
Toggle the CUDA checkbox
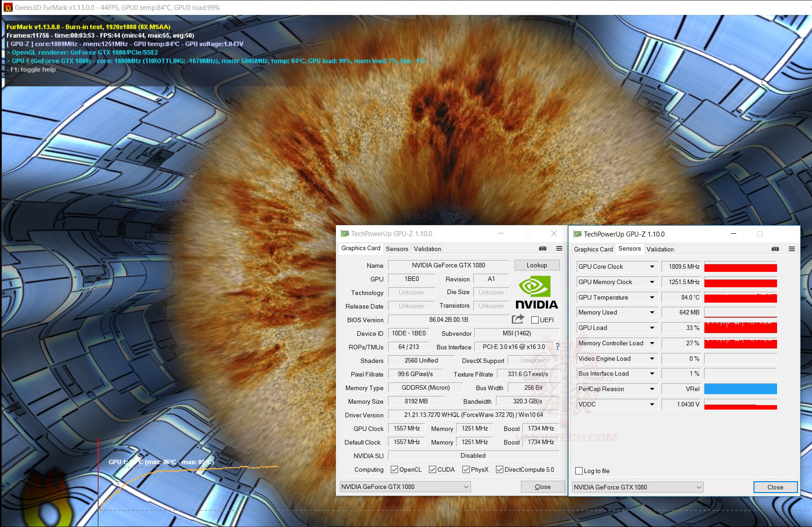(x=433, y=469)
